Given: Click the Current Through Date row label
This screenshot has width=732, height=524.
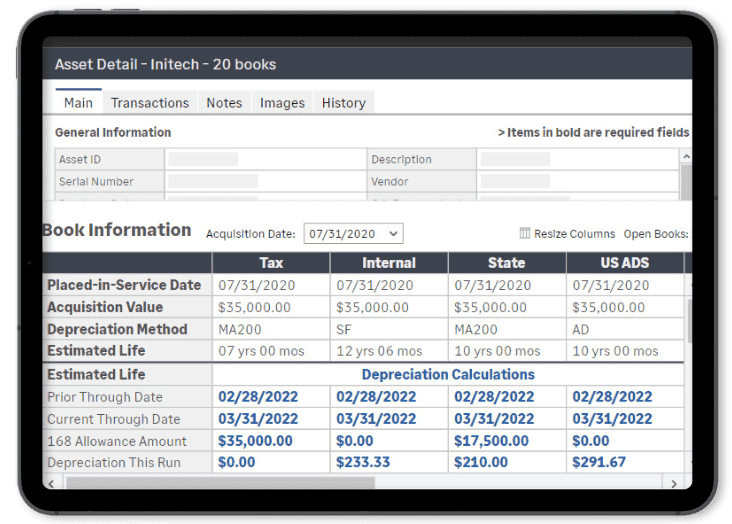Looking at the screenshot, I should coord(114,419).
